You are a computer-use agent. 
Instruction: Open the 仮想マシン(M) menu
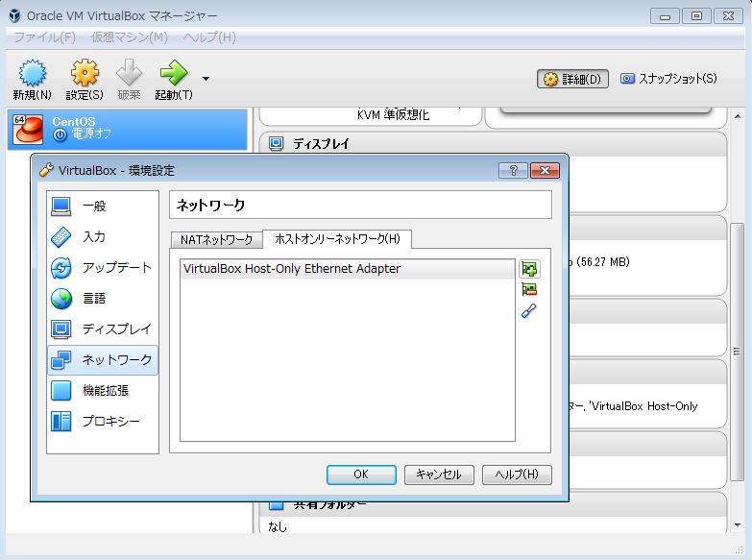point(130,37)
